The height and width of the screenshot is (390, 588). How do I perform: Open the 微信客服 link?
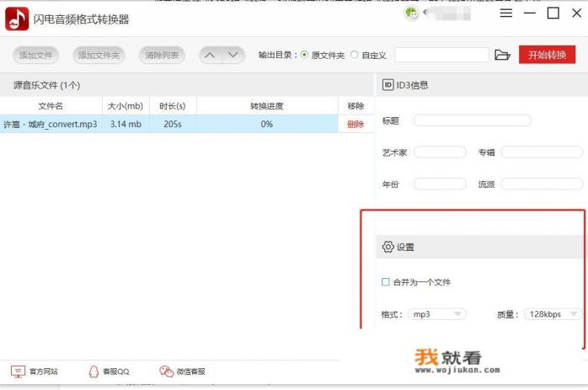(x=191, y=371)
